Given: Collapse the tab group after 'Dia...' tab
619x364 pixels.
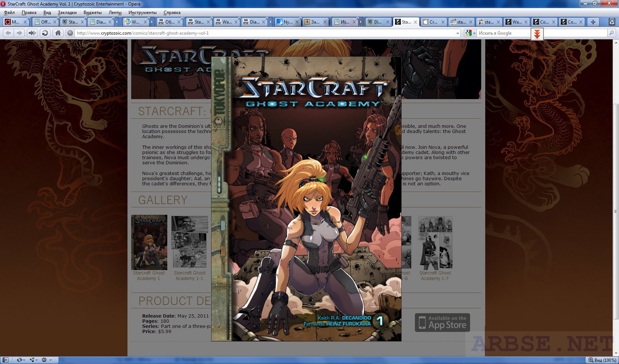Looking at the screenshot, I should [x=117, y=22].
